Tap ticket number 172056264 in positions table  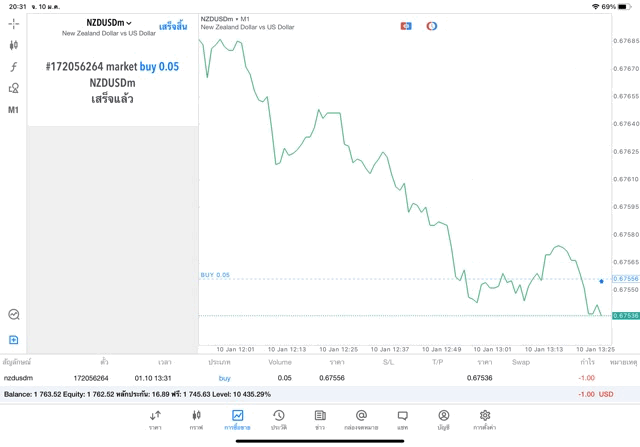91,378
